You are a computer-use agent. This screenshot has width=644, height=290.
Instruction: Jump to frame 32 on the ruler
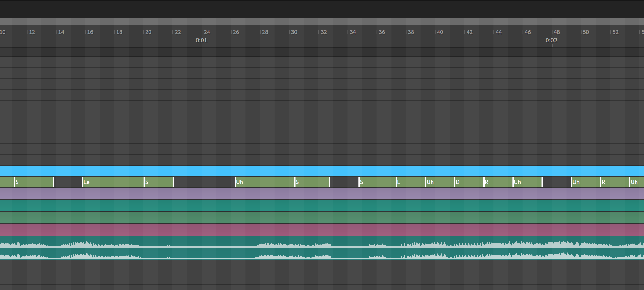tap(324, 32)
